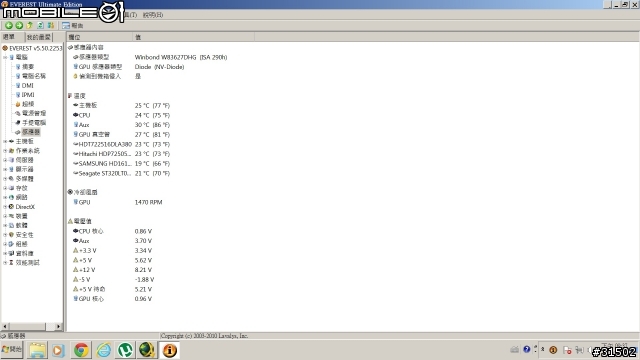
Task: Click the 欄位 field column header
Action: point(100,37)
